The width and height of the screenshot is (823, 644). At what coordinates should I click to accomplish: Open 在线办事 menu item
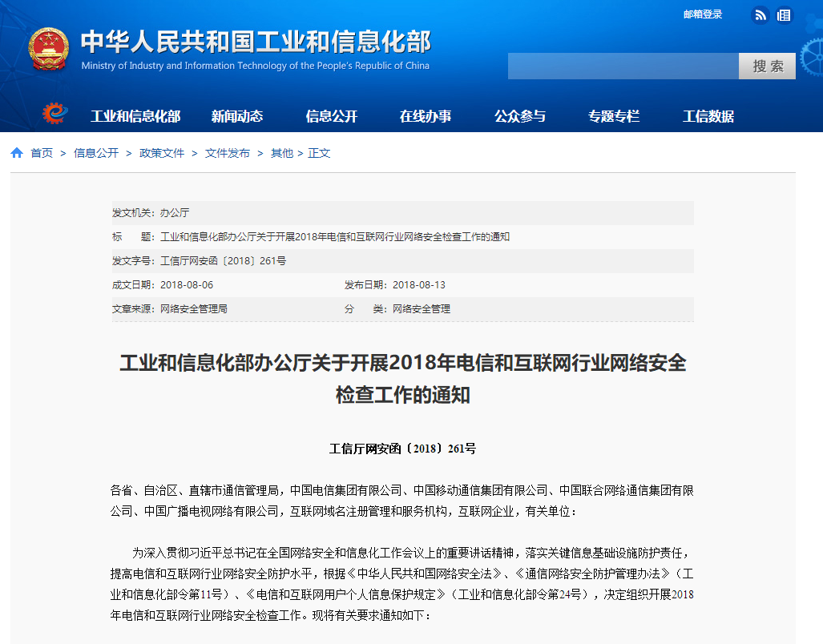(426, 116)
